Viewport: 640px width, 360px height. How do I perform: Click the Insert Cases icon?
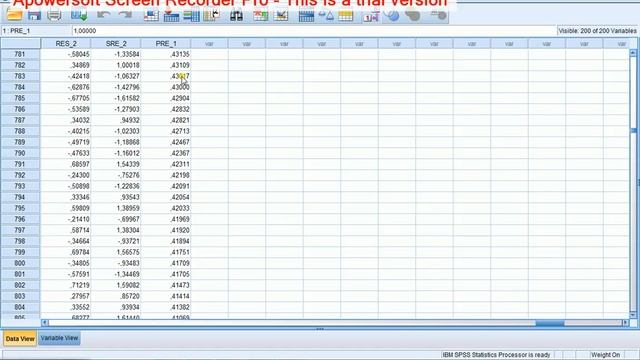pyautogui.click(x=260, y=16)
